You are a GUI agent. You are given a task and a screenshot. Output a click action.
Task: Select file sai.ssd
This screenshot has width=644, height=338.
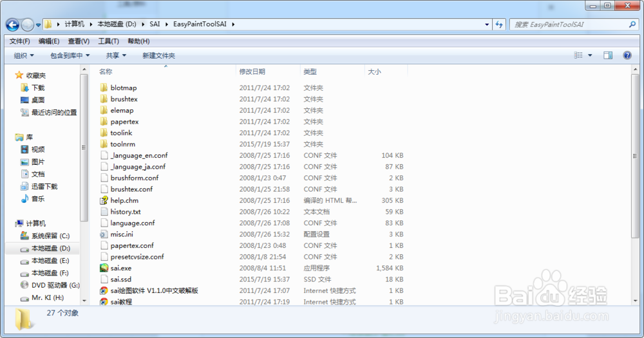coord(121,279)
